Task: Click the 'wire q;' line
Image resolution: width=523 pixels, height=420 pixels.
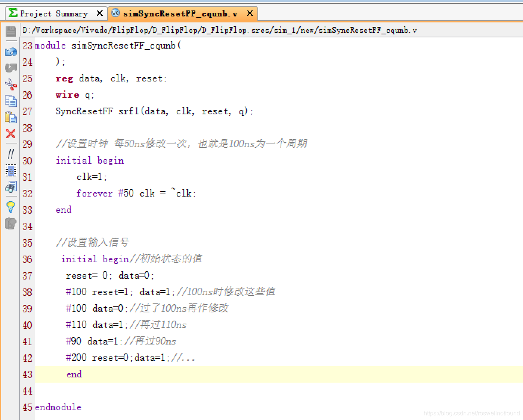Action: (x=75, y=95)
